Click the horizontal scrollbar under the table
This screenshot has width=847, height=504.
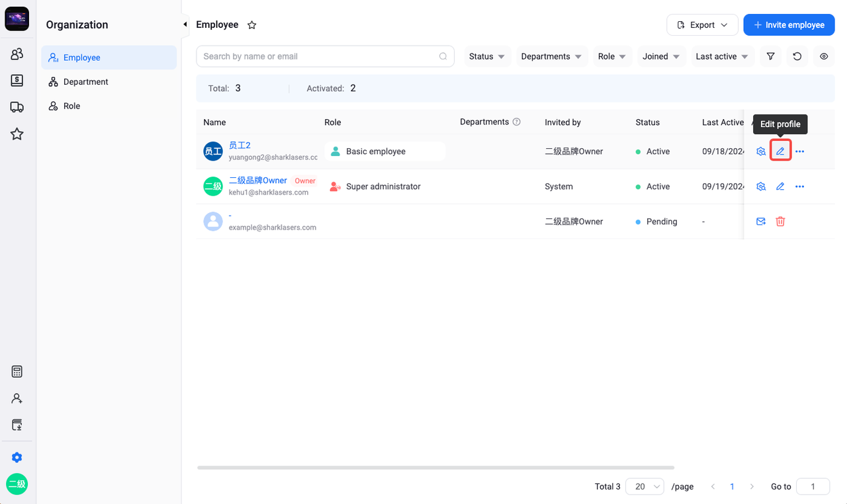click(x=435, y=468)
